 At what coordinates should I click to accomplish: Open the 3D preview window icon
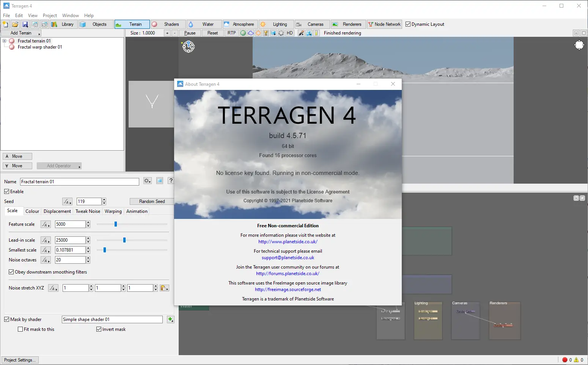[x=45, y=24]
